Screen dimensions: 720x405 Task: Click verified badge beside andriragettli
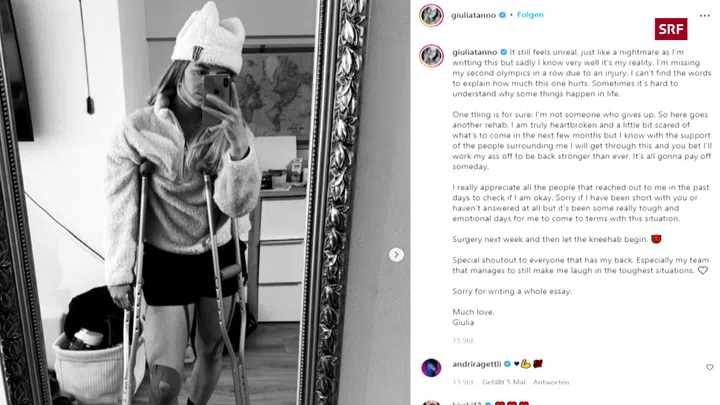(x=507, y=364)
